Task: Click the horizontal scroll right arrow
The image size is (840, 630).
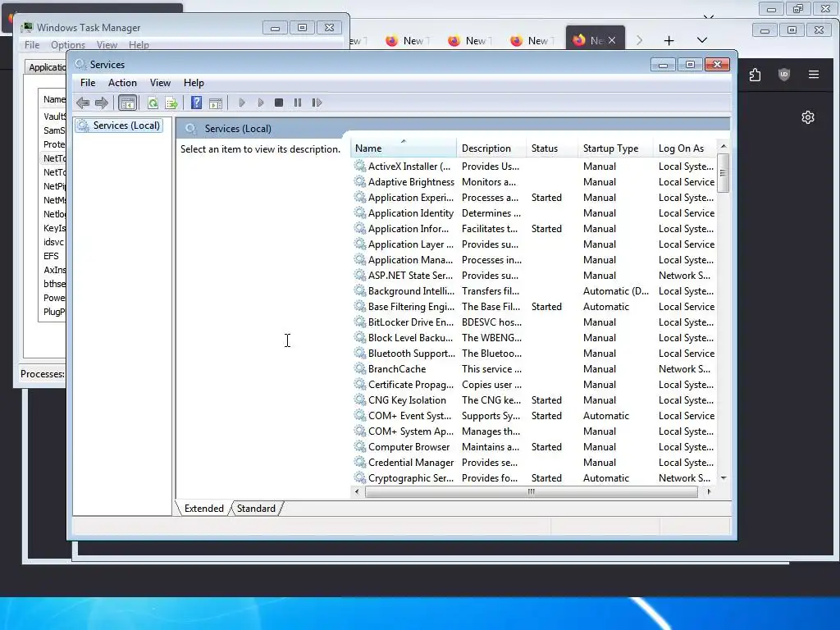Action: click(x=709, y=492)
